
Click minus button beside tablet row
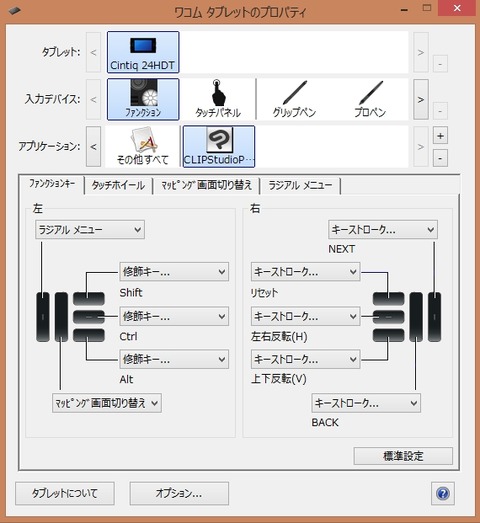pos(440,64)
